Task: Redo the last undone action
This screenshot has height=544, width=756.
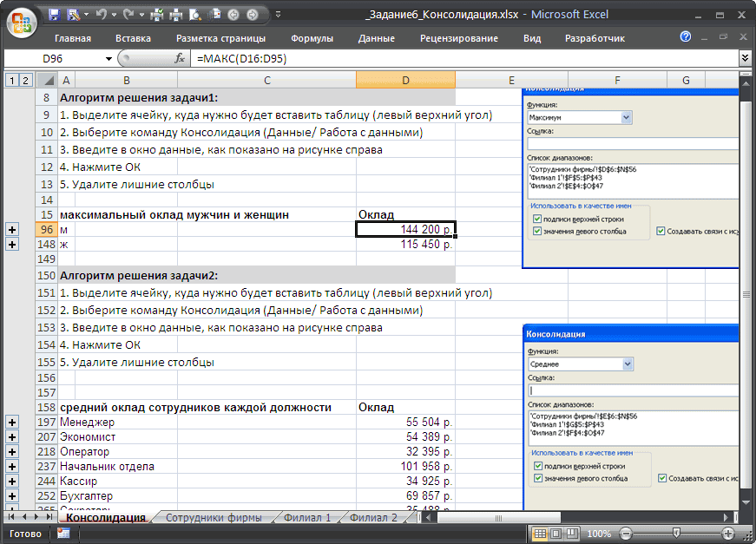Action: tap(128, 15)
